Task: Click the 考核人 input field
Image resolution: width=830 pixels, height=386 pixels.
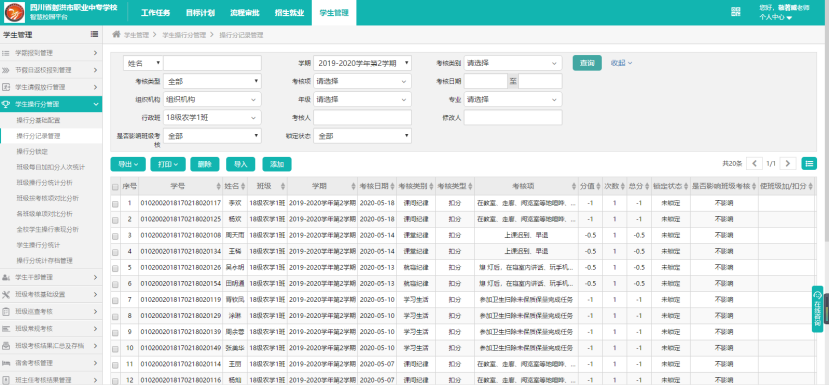Action: [x=362, y=118]
